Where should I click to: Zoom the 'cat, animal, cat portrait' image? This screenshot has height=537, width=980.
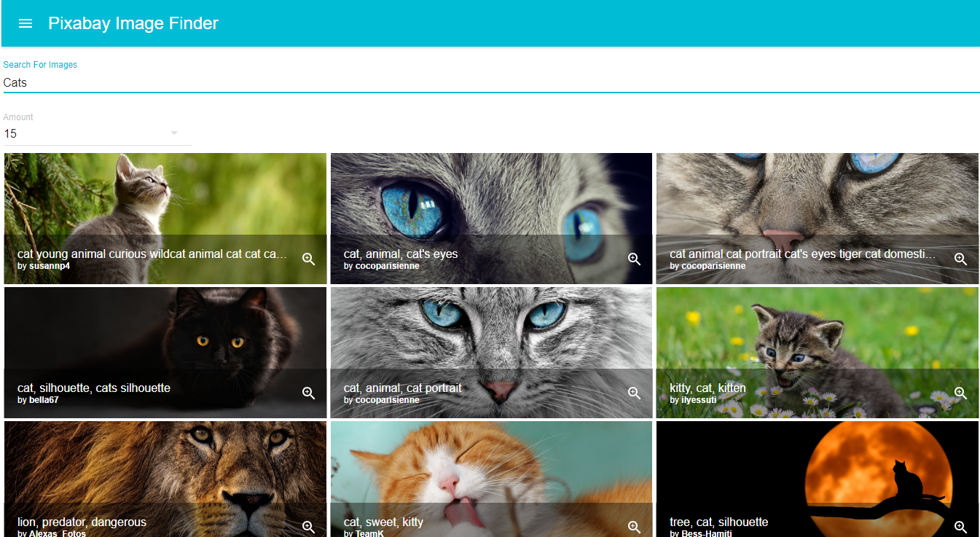point(634,393)
